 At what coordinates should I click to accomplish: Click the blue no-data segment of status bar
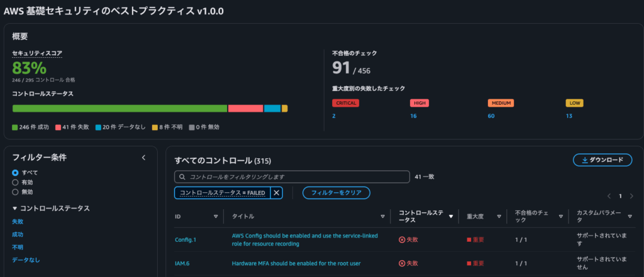(272, 108)
